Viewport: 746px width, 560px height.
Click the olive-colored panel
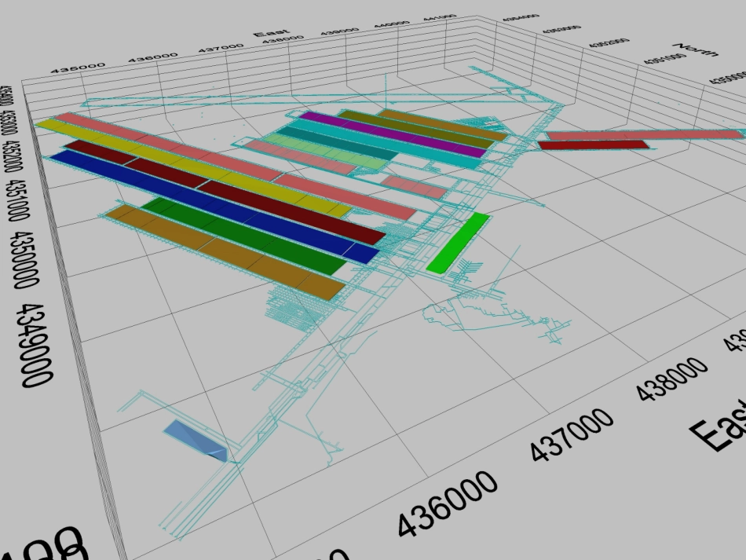(x=416, y=129)
